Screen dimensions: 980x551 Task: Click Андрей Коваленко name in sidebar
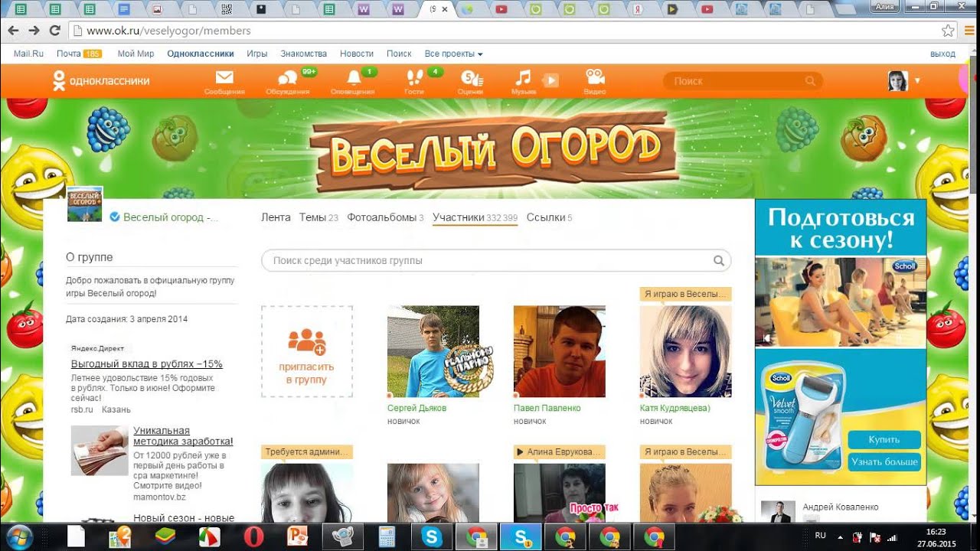coord(841,507)
